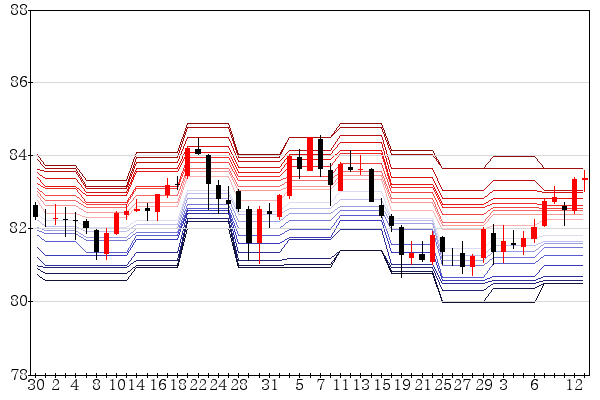600x400 pixels.
Task: Select date label 21 on the time axis
Action: [x=422, y=385]
